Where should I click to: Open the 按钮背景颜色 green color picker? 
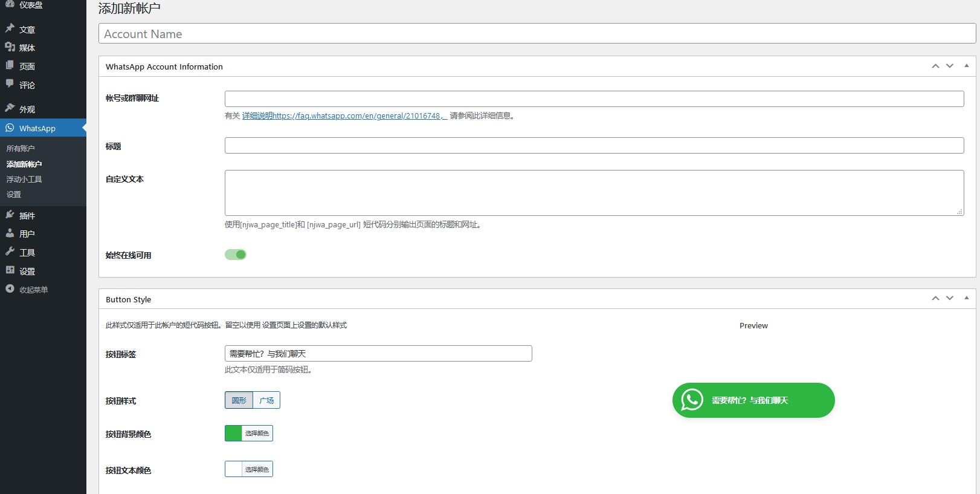234,433
